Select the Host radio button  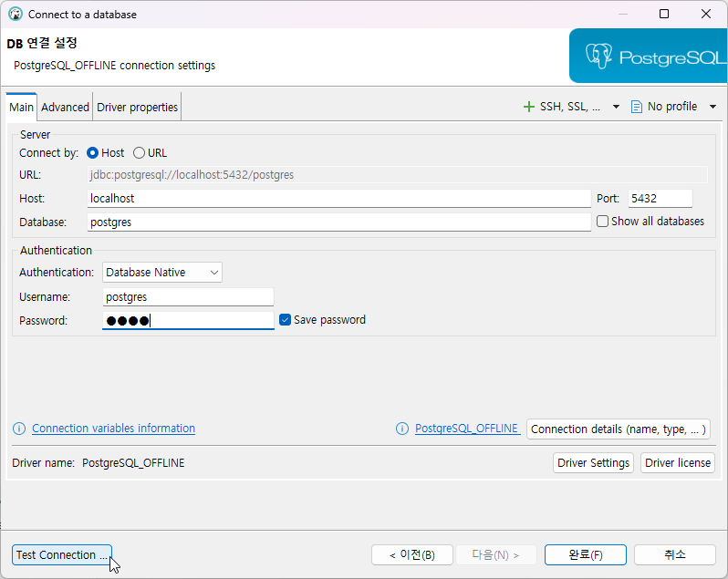(x=92, y=152)
